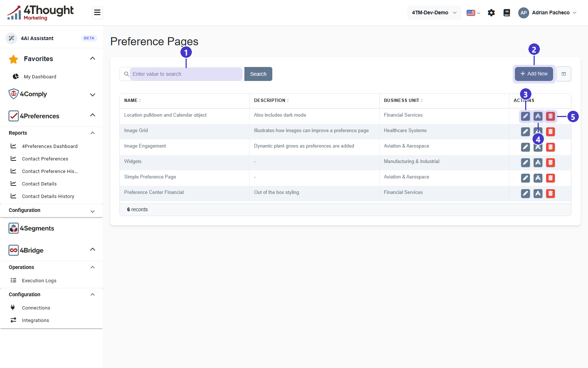Click the 4Segments logo icon

(14, 228)
